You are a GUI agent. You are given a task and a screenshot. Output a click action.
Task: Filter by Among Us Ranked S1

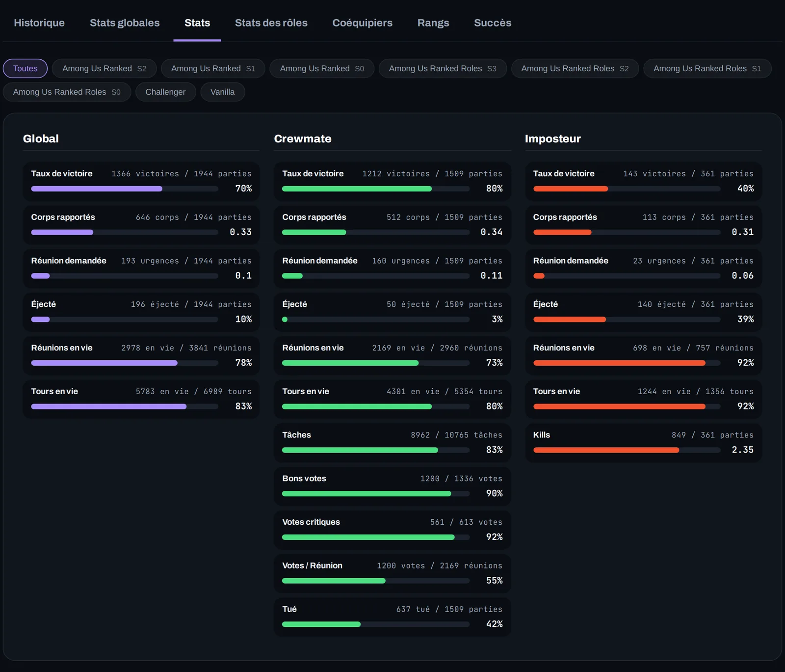pyautogui.click(x=213, y=68)
